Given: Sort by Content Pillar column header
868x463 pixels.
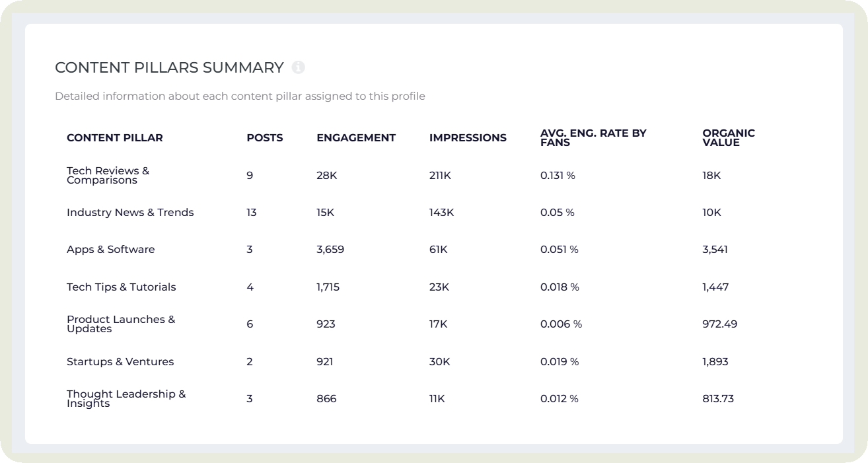Looking at the screenshot, I should pyautogui.click(x=114, y=138).
